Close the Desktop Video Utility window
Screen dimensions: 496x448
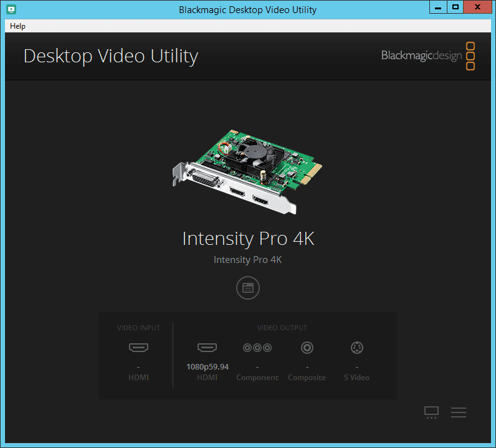tap(477, 7)
